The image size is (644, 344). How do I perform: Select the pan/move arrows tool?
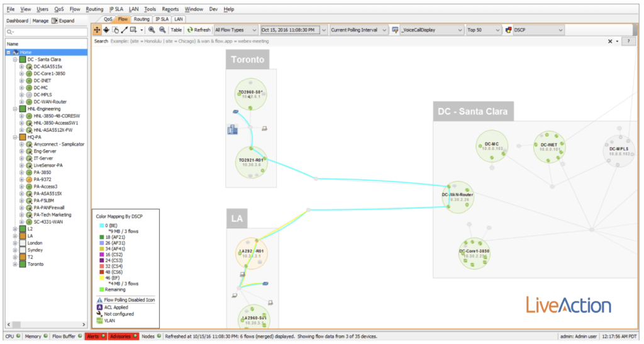pos(97,30)
